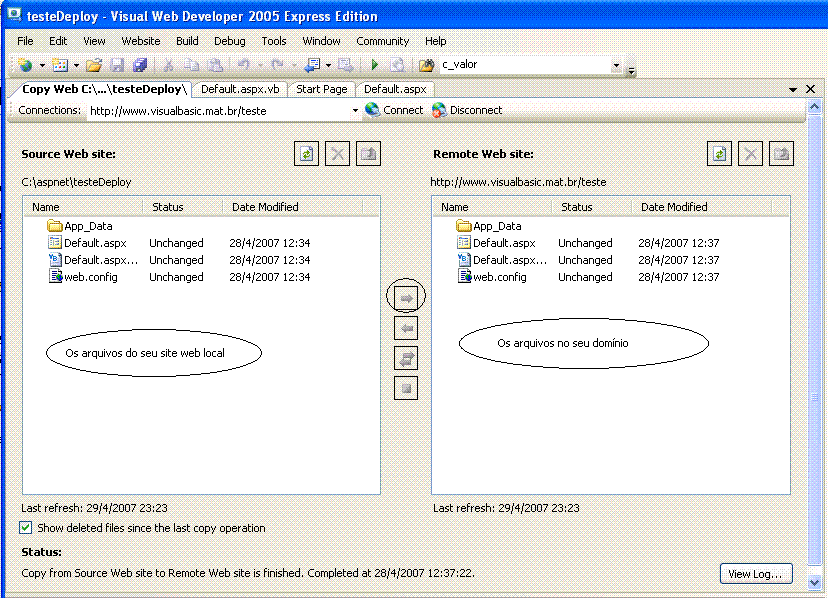Open the active files list dropdown arrow
The width and height of the screenshot is (828, 598).
793,89
